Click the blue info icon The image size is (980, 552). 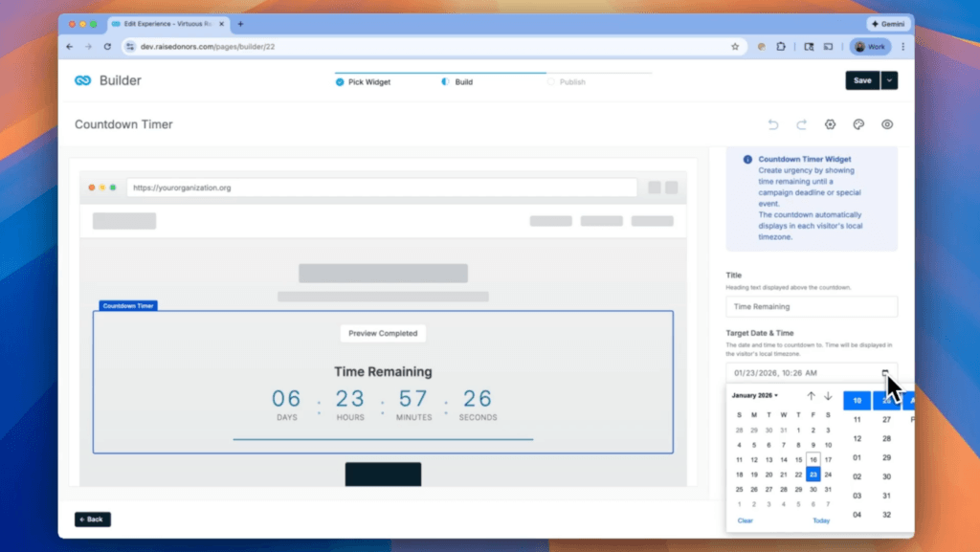[747, 159]
